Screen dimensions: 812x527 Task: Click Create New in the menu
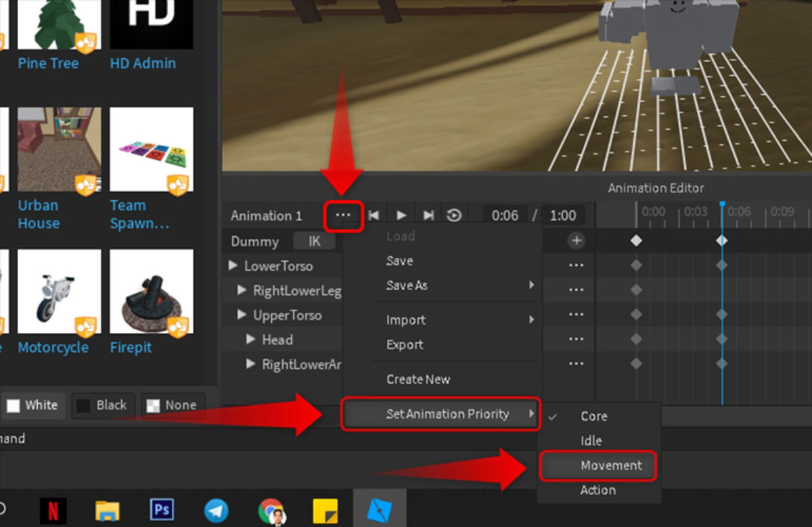click(418, 379)
